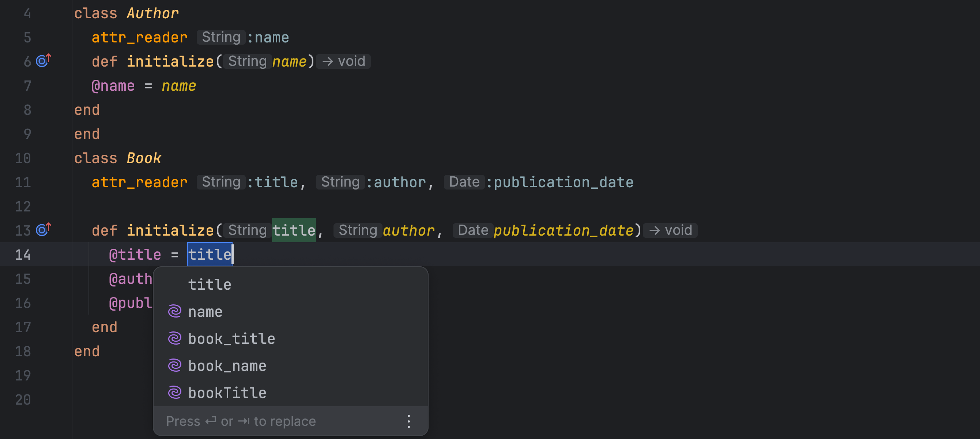The image size is (980, 439).
Task: Choose 'book_name' in the suggestion popup
Action: coord(227,365)
